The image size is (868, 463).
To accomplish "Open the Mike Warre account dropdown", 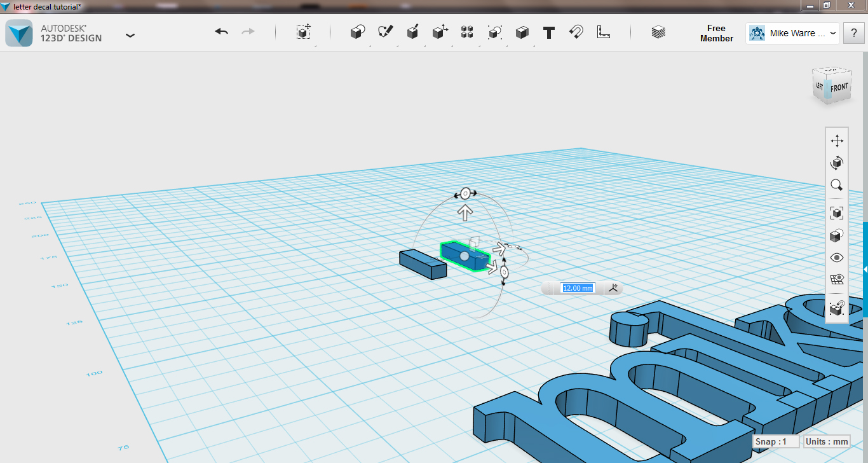I will coord(792,33).
